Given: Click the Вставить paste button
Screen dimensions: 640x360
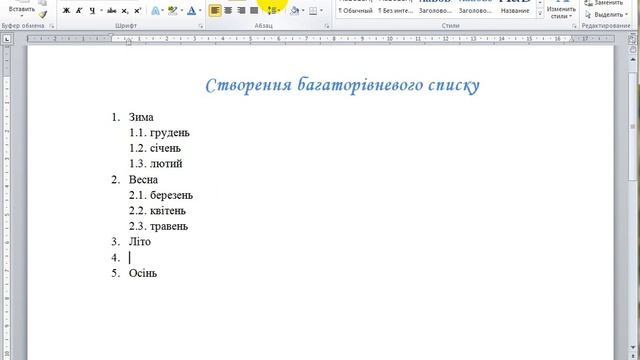Looking at the screenshot, I should [x=22, y=9].
